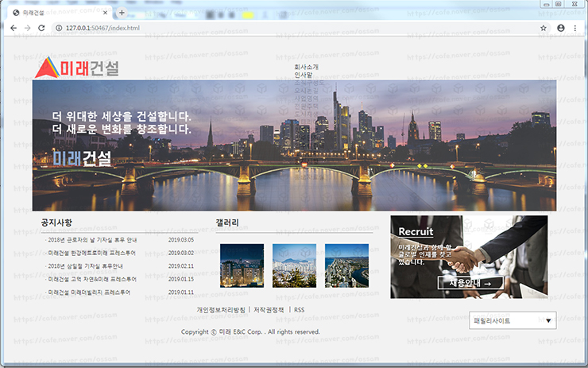The image size is (588, 368).
Task: Open notice '2018년 삼일절 기자실 휴무안내'
Action: [85, 266]
